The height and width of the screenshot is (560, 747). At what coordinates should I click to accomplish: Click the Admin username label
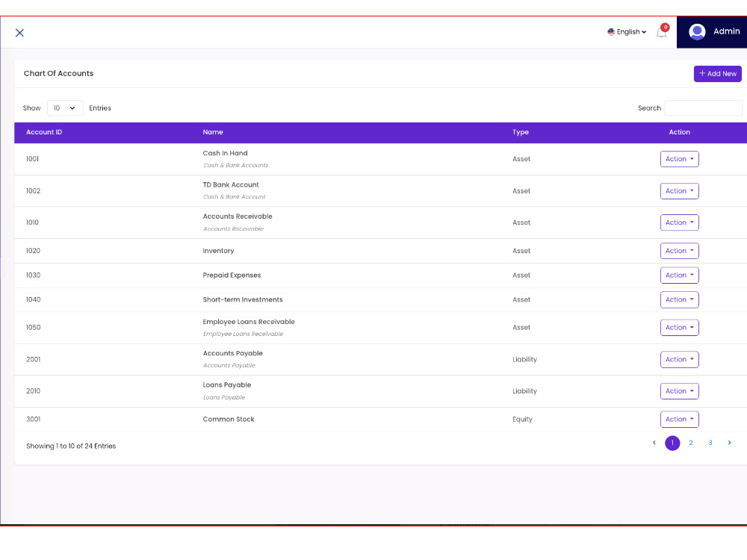point(727,31)
